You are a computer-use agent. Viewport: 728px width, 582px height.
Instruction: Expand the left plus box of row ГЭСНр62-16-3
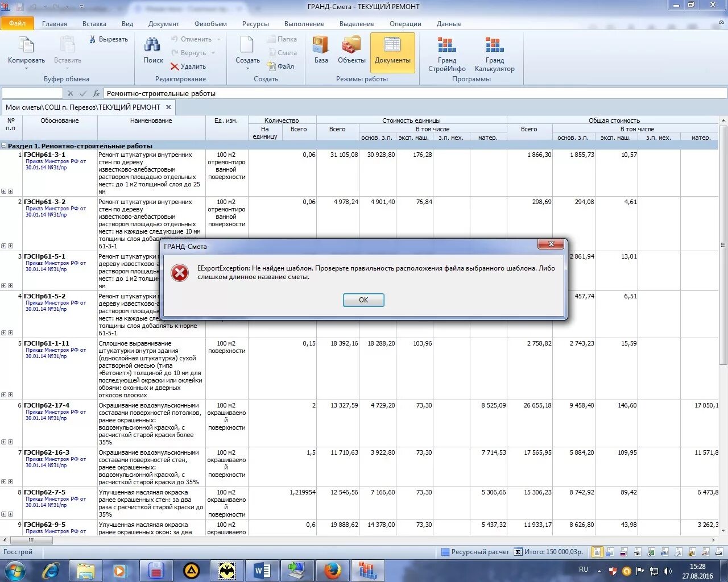tap(3, 481)
